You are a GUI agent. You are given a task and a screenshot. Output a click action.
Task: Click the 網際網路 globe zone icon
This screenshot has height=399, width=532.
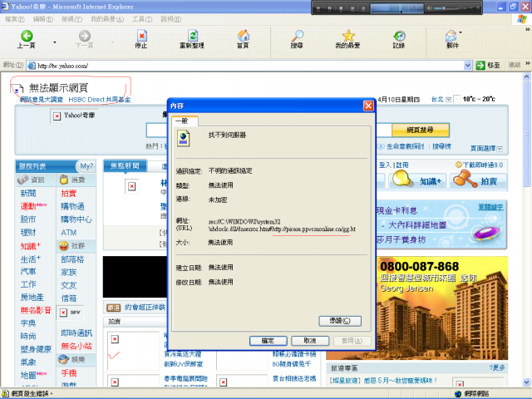458,393
